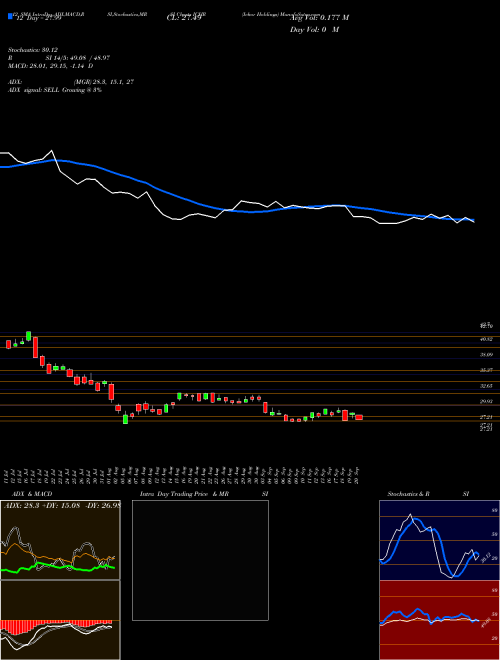Click the 'Intra Day Trading Price & MRSI' title

point(204,494)
